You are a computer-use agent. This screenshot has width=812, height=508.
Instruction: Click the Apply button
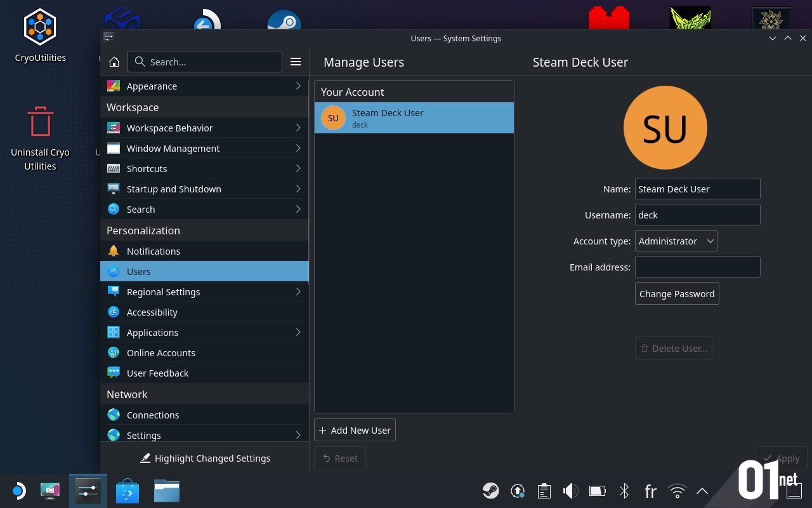(782, 458)
